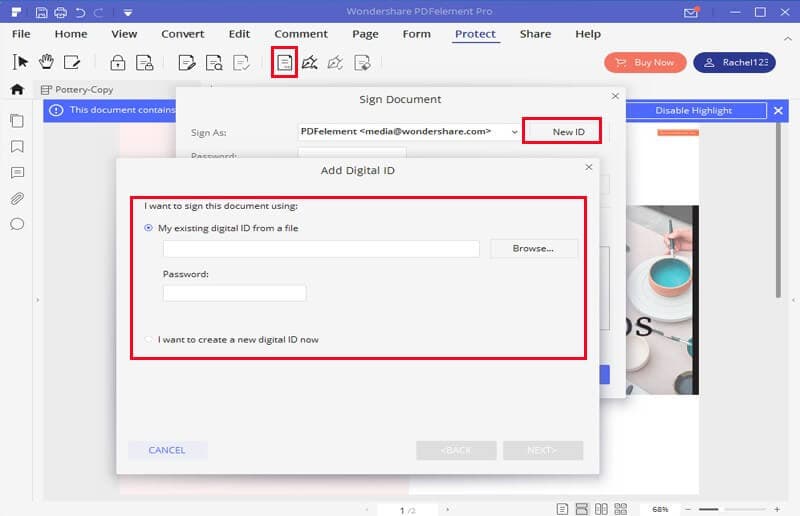The height and width of the screenshot is (516, 800).
Task: Open the Page tab
Action: (x=365, y=34)
